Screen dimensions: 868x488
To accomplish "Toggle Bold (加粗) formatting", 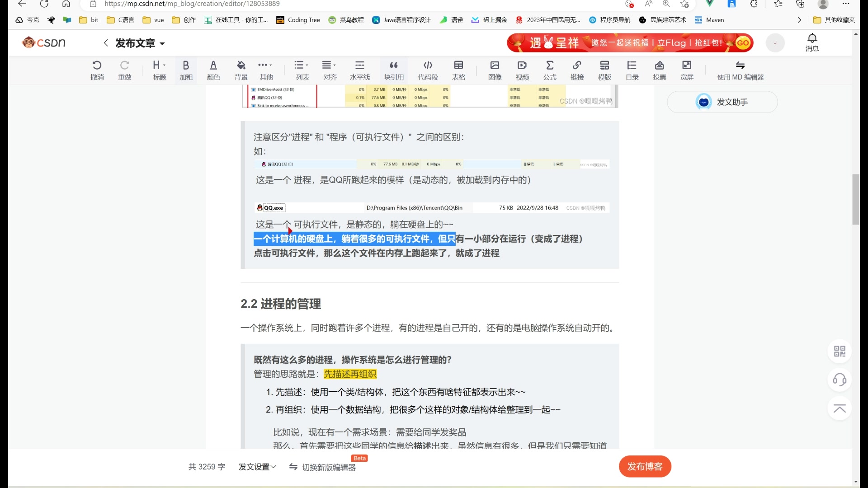I will (x=186, y=70).
